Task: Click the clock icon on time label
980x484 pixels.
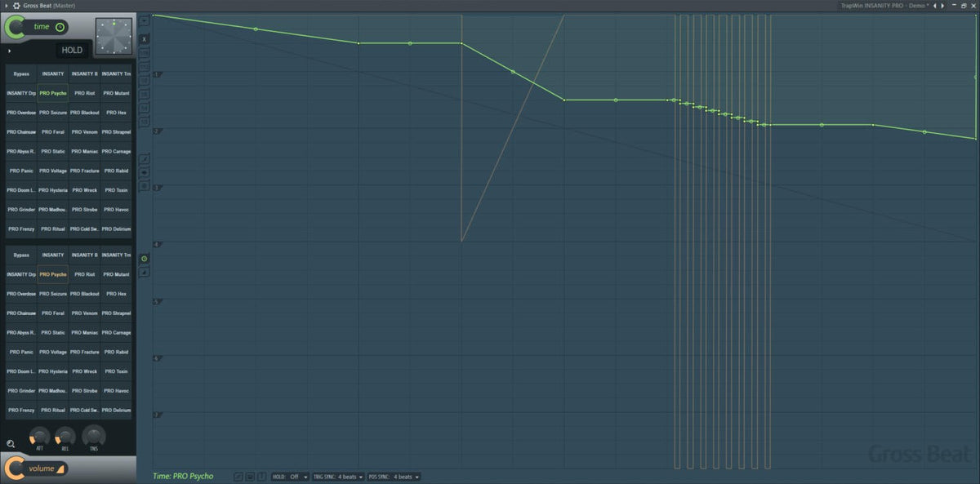Action: pos(60,27)
